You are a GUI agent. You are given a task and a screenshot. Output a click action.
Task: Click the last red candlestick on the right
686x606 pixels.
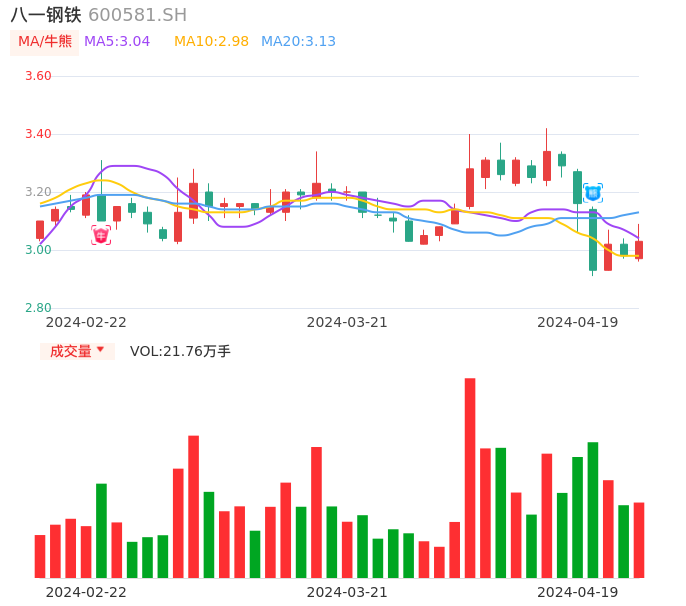(639, 249)
